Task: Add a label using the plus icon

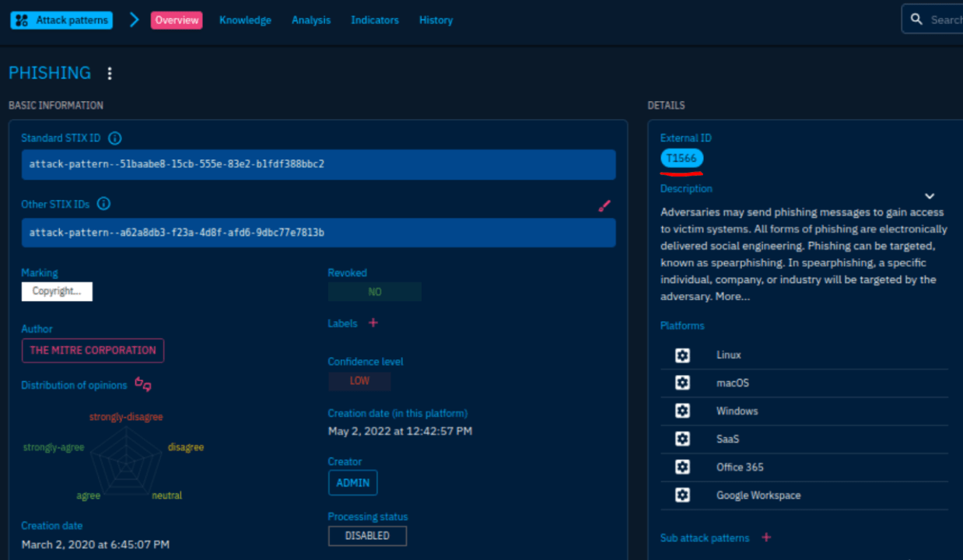Action: click(x=373, y=322)
